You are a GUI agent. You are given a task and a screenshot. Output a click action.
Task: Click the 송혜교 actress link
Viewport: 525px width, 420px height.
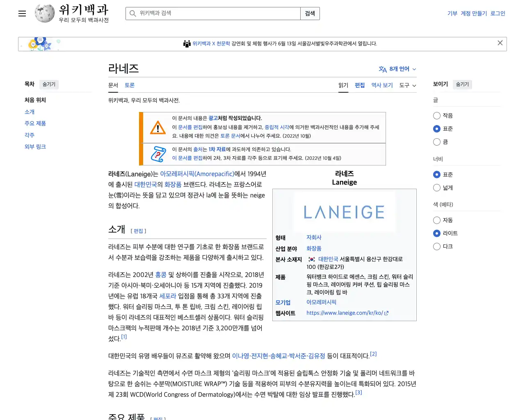[x=278, y=356]
